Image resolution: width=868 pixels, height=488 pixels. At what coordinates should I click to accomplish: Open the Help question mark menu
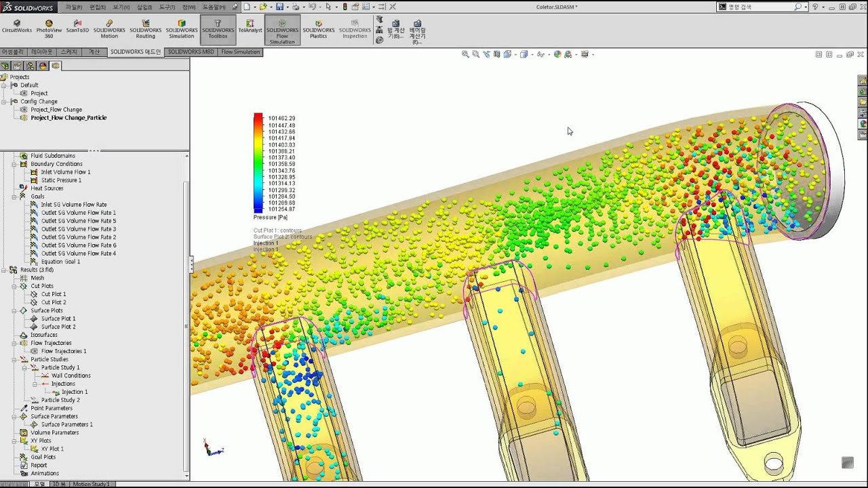tap(816, 6)
